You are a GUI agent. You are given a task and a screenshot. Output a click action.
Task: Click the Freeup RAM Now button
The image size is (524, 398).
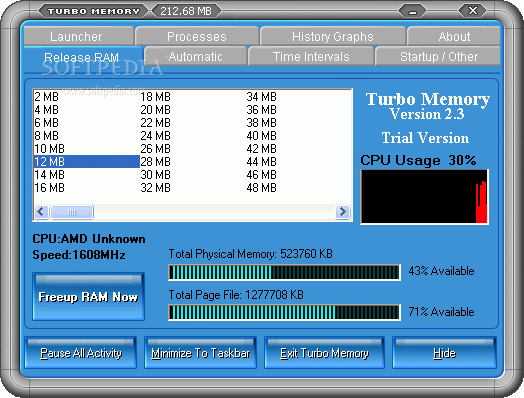coord(88,297)
